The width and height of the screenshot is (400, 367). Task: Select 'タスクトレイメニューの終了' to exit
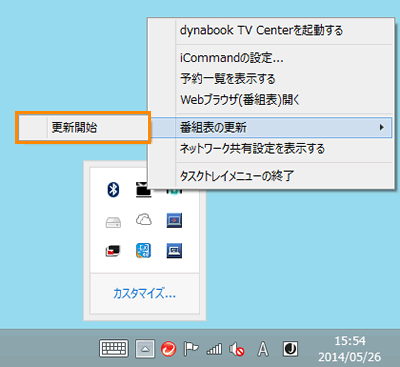tap(271, 175)
